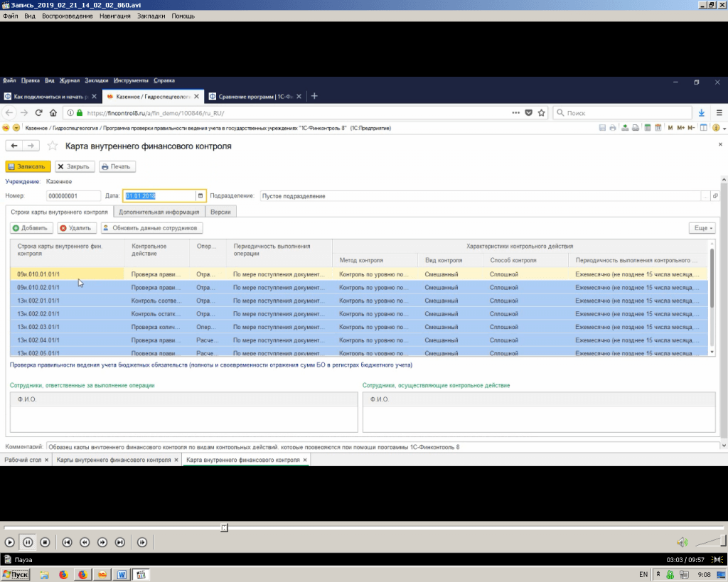Open the calendar picker in the Дата field
The height and width of the screenshot is (582, 728).
click(200, 195)
